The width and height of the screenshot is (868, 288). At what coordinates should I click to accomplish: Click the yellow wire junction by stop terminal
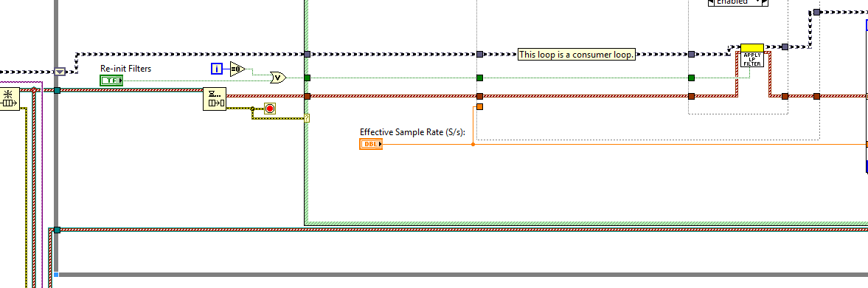[252, 109]
